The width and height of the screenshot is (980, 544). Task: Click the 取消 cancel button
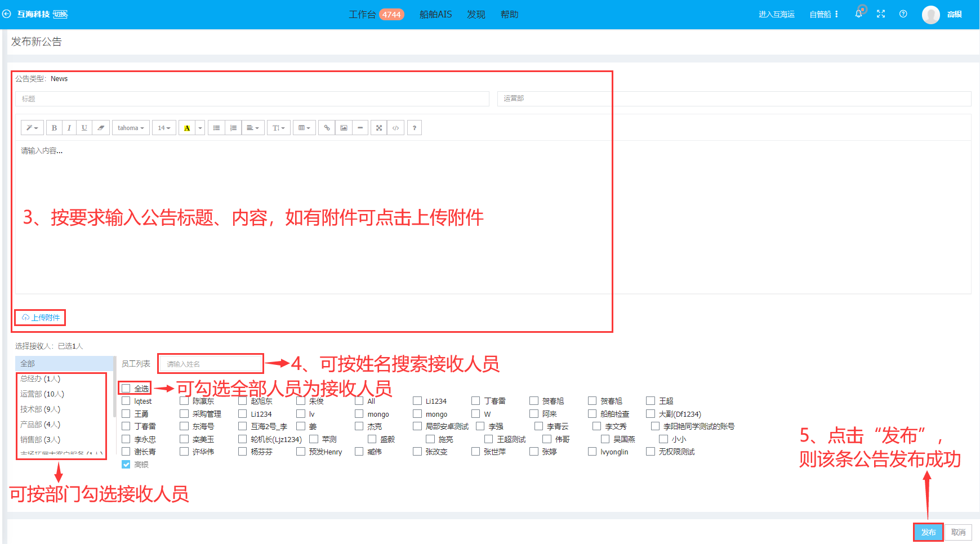point(958,532)
